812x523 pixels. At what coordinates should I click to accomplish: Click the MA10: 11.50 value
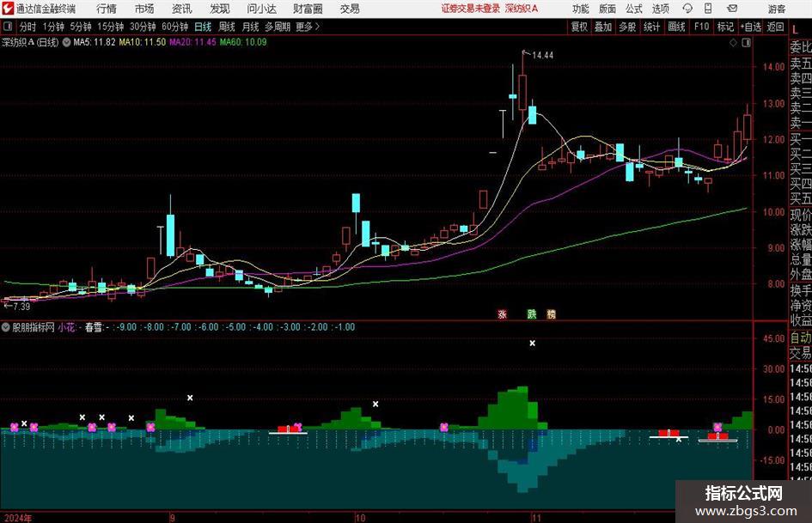pyautogui.click(x=143, y=42)
